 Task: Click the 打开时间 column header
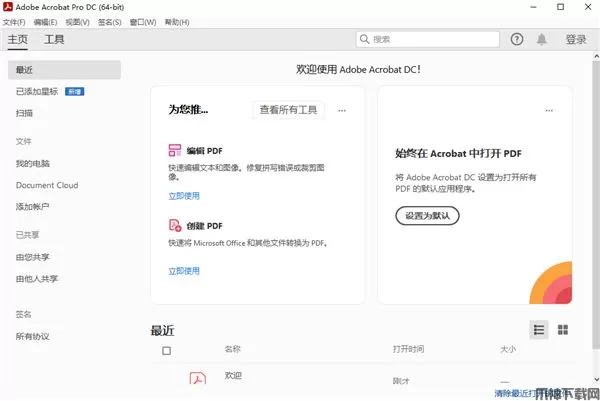[408, 349]
